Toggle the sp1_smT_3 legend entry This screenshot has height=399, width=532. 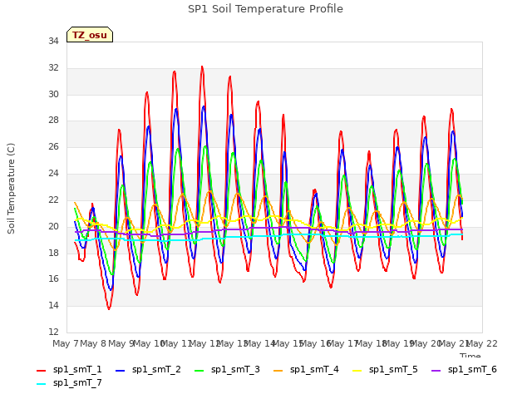click(x=227, y=369)
